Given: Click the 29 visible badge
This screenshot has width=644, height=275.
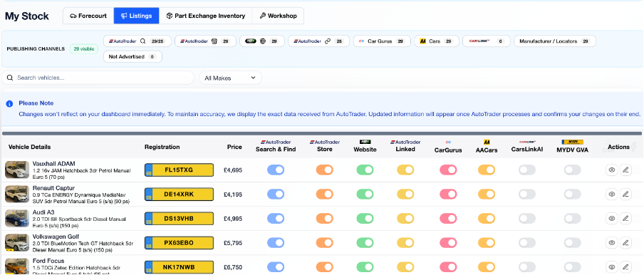Looking at the screenshot, I should 84,49.
